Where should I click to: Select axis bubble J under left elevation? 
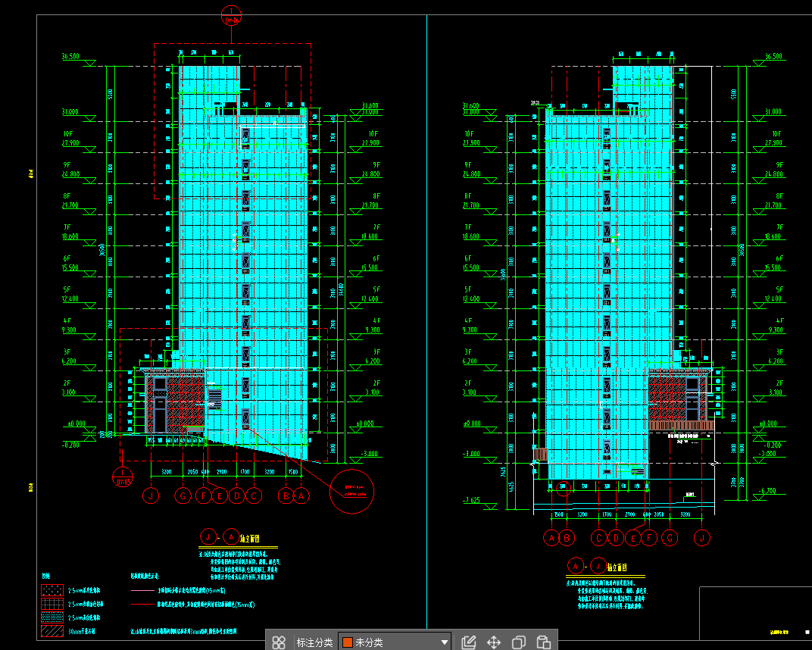(x=152, y=496)
